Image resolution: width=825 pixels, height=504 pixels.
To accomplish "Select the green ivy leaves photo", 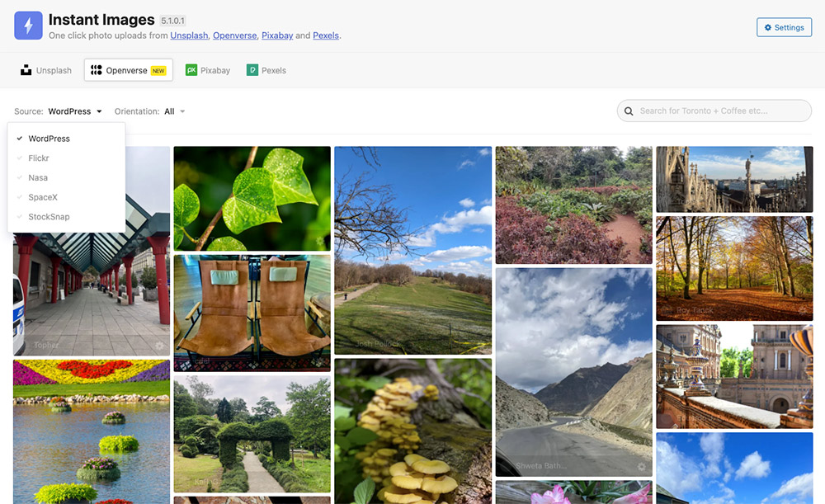I will coord(252,198).
